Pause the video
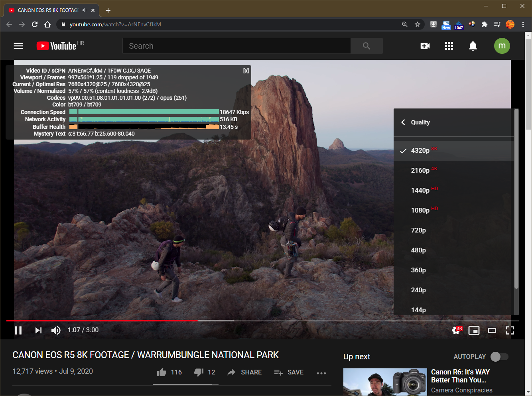The height and width of the screenshot is (396, 532). click(18, 330)
